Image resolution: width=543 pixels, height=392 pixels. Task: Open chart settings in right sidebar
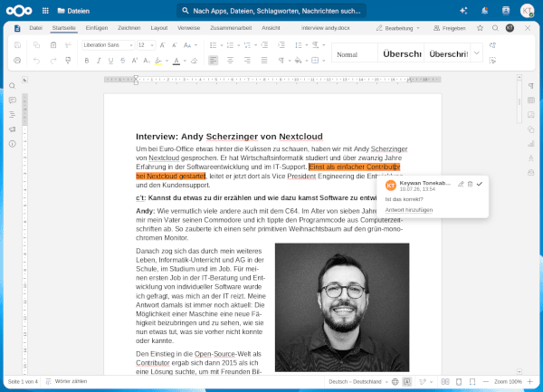pyautogui.click(x=531, y=144)
